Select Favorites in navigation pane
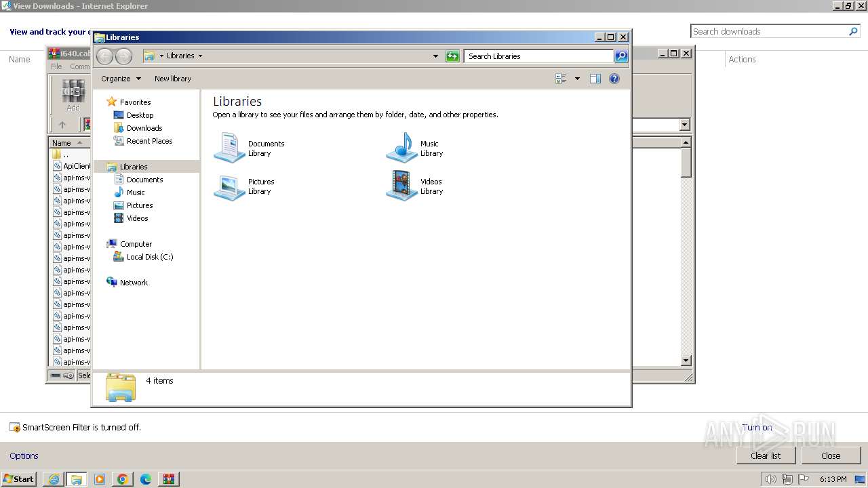The image size is (868, 488). point(135,102)
